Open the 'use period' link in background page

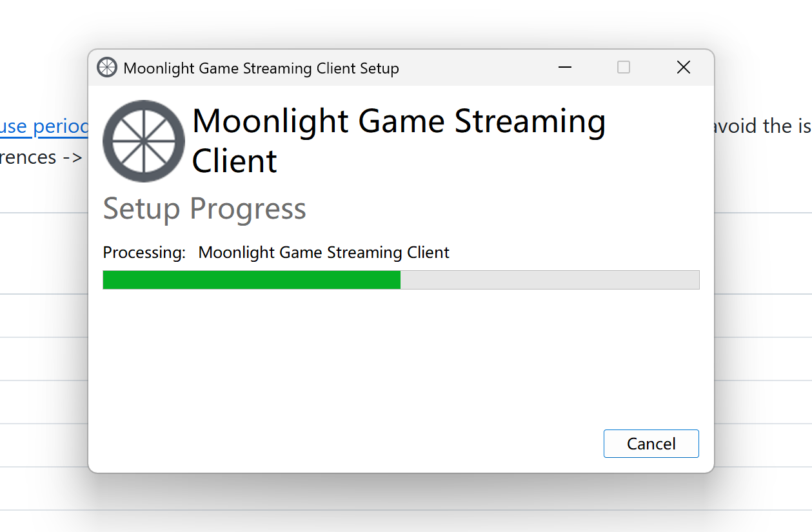click(44, 126)
